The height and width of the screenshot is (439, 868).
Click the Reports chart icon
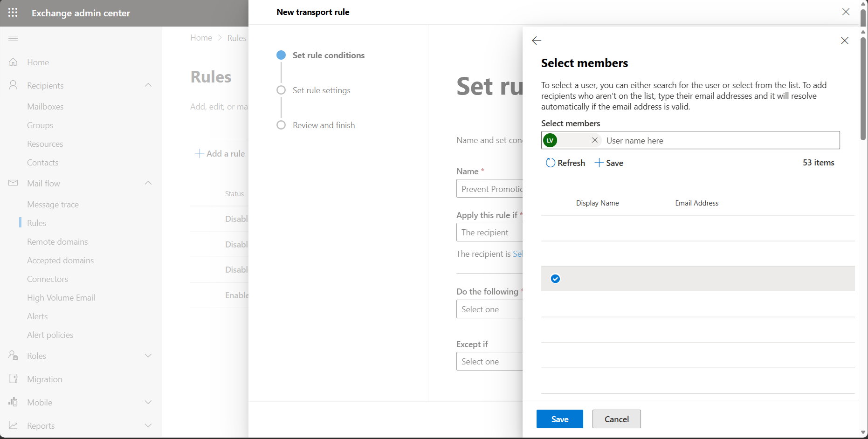13,425
